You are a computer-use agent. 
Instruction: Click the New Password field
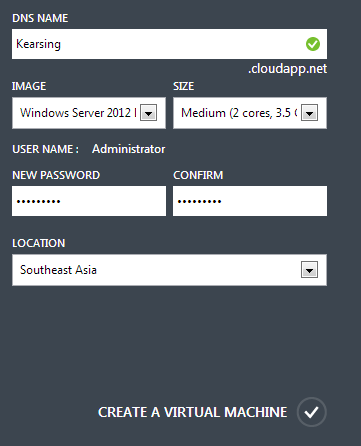(x=89, y=201)
